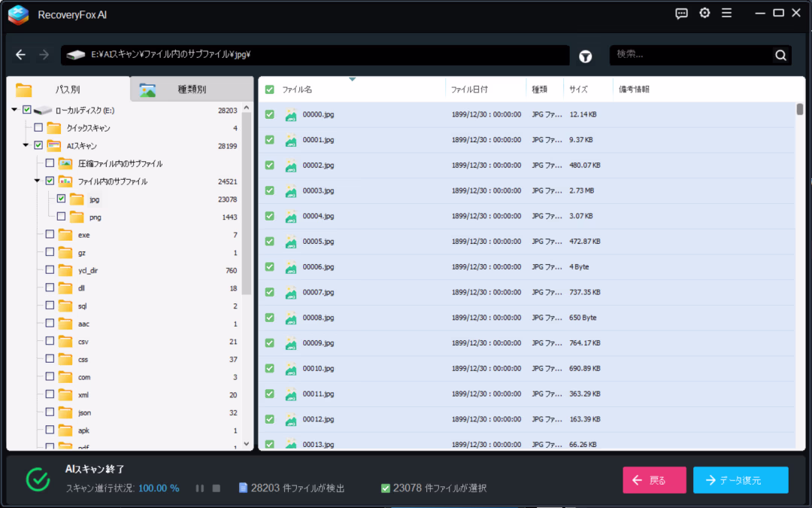Click the local disk E drive icon

(43, 111)
